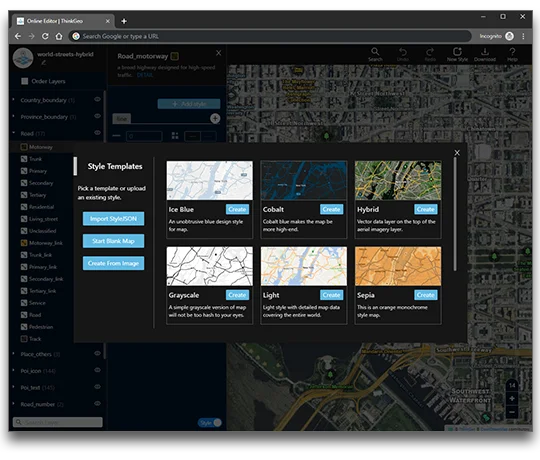Screen dimensions: 540x460
Task: Open the Help icon
Action: coord(512,52)
